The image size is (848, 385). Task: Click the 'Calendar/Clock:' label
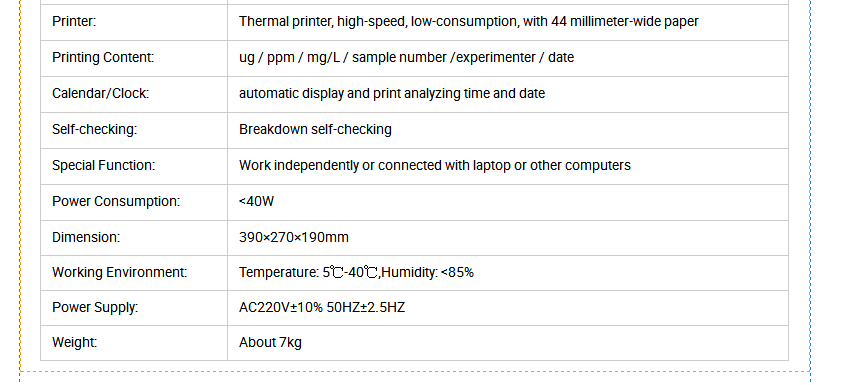point(100,94)
